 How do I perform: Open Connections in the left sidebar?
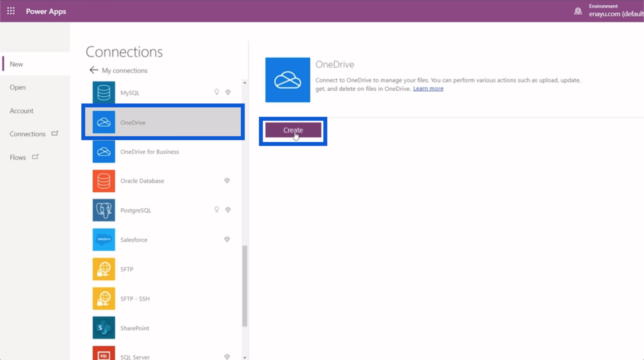pos(28,134)
